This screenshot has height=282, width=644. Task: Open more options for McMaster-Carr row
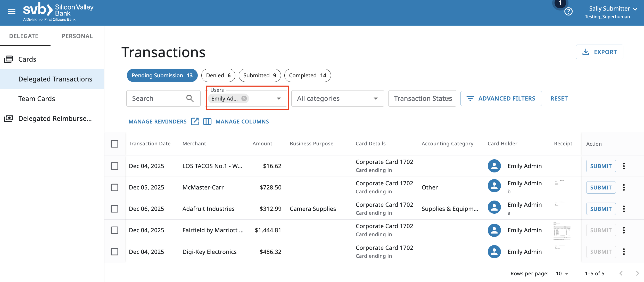pyautogui.click(x=624, y=187)
